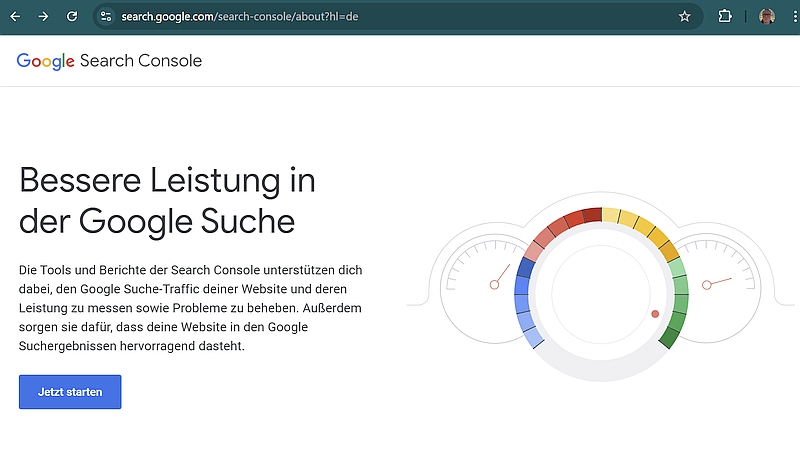
Task: Go back using the browser back arrow
Action: coord(15,16)
